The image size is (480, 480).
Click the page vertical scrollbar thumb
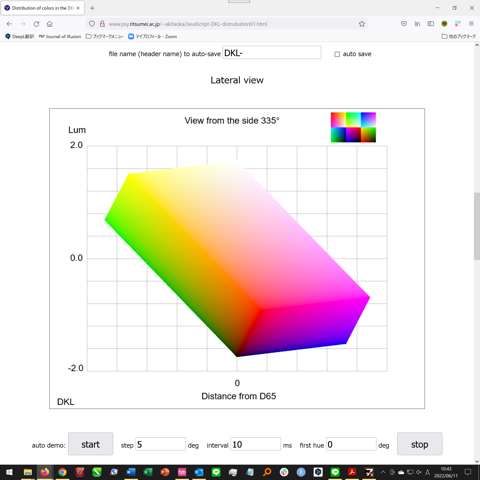click(477, 226)
